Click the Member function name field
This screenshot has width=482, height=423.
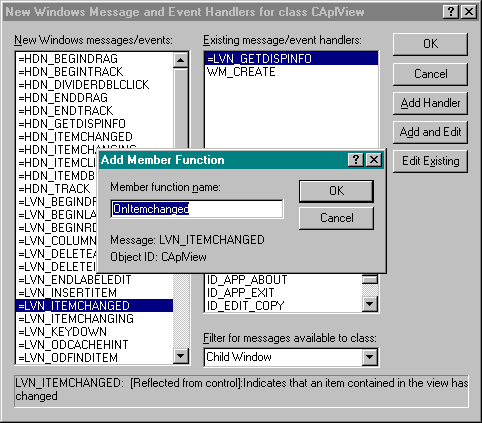pyautogui.click(x=197, y=209)
